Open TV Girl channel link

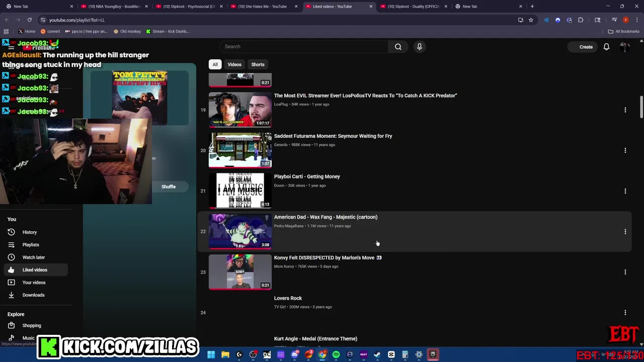(x=280, y=307)
